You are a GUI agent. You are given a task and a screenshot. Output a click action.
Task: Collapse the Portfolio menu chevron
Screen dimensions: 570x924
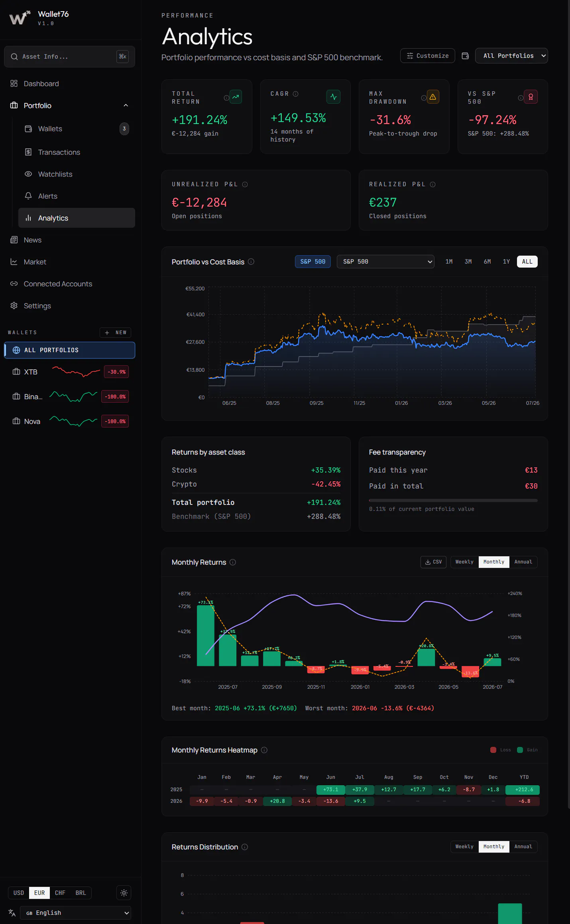pos(126,105)
